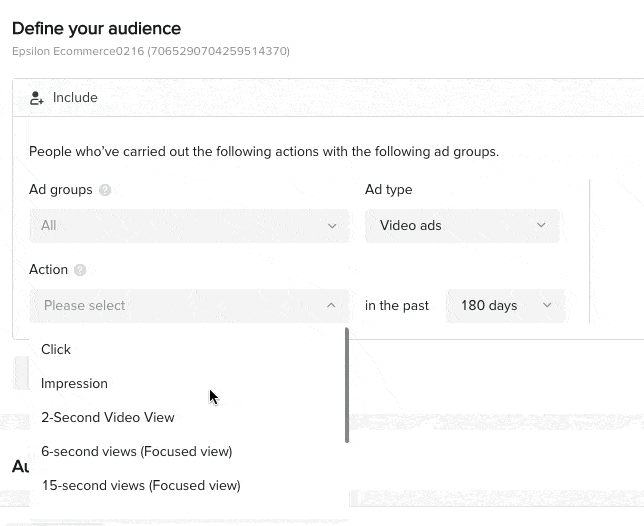Click the Ad groups help question icon
644x526 pixels.
pyautogui.click(x=105, y=190)
